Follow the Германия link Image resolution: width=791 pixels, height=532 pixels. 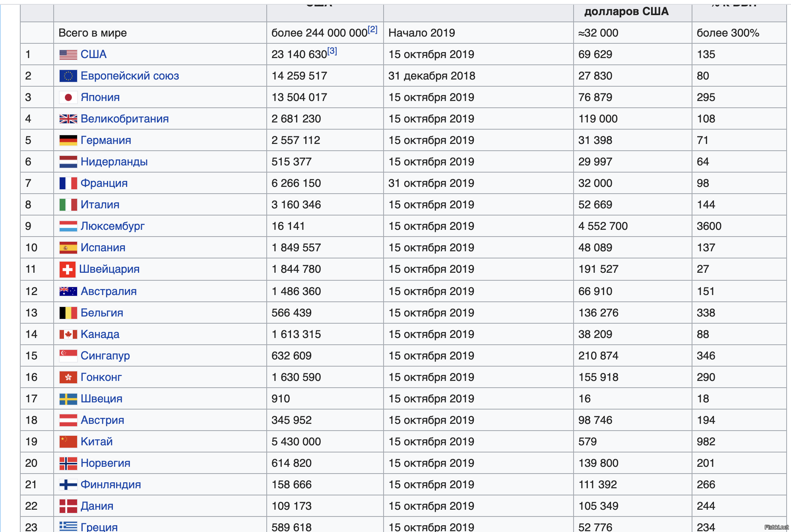tap(106, 140)
